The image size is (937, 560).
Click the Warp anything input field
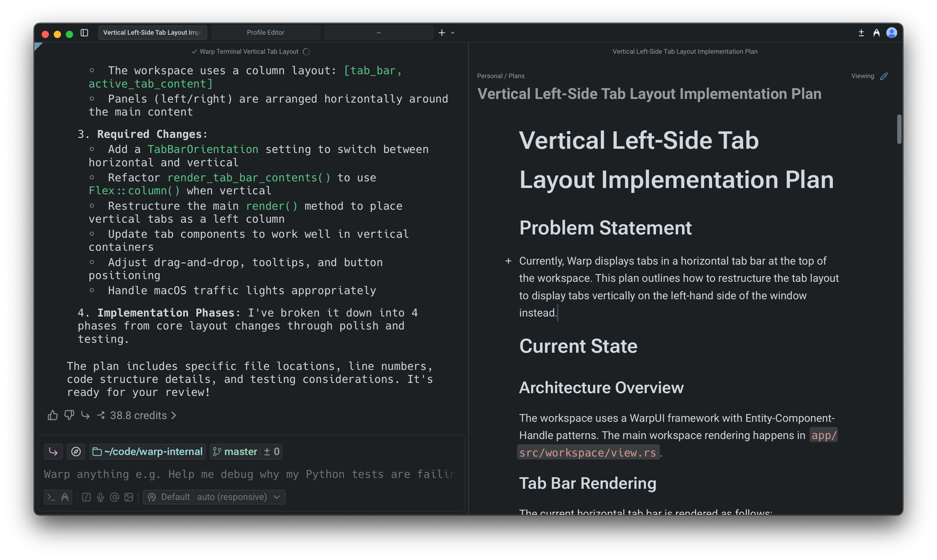click(249, 474)
